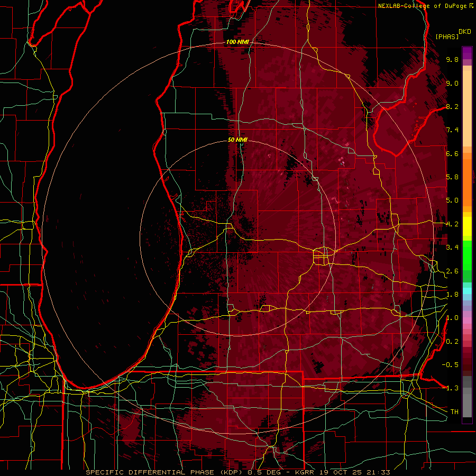Click the 1.8 value on color scale
The height and width of the screenshot is (476, 476).
point(452,295)
